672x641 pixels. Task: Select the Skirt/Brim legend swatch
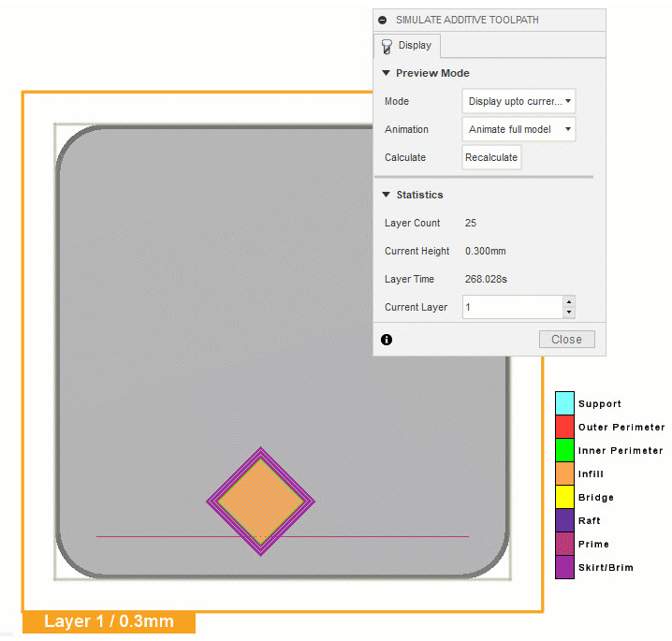point(564,567)
